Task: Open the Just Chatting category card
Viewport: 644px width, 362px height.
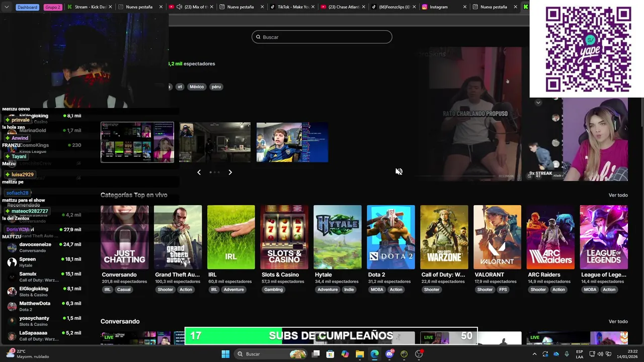Action: [x=124, y=237]
